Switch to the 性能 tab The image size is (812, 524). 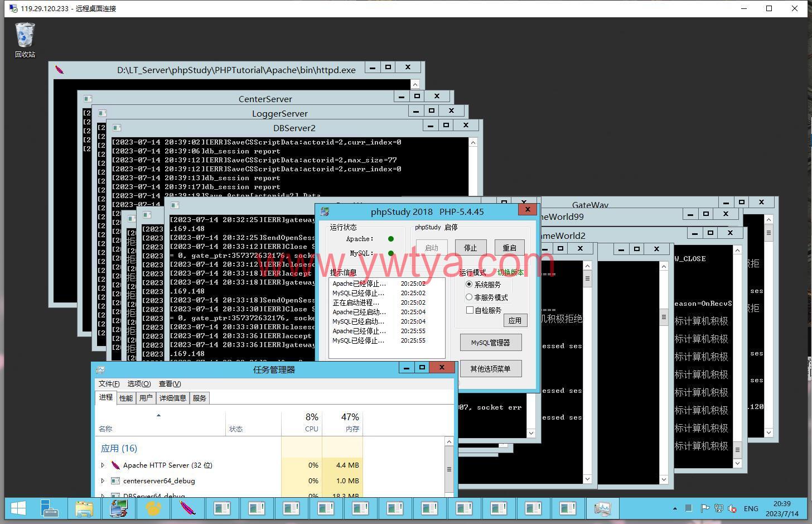click(126, 398)
